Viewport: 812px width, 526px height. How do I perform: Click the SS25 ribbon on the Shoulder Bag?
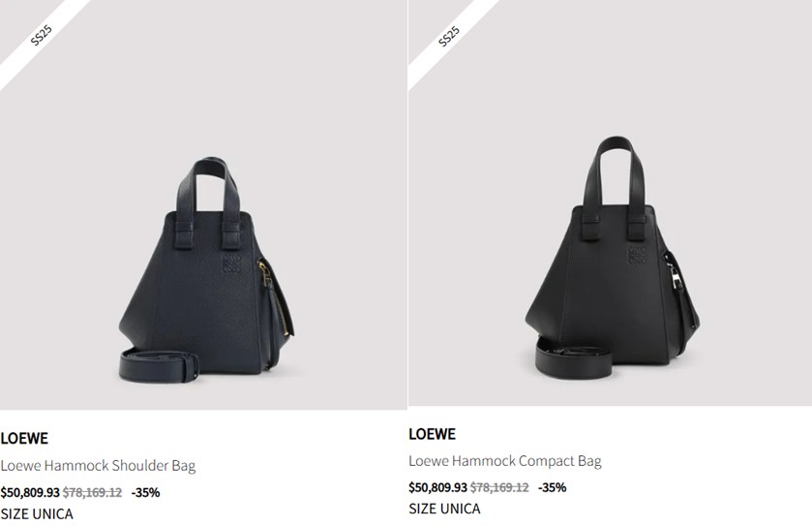pyautogui.click(x=42, y=35)
